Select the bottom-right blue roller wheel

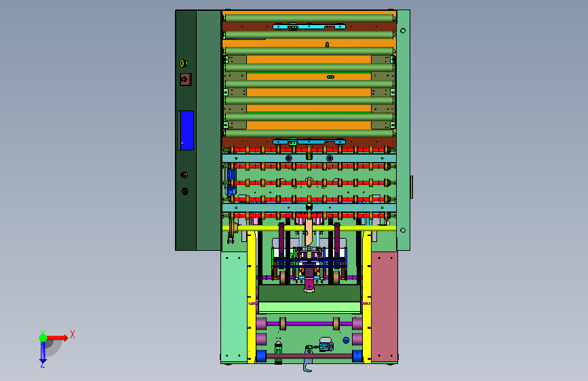(357, 356)
